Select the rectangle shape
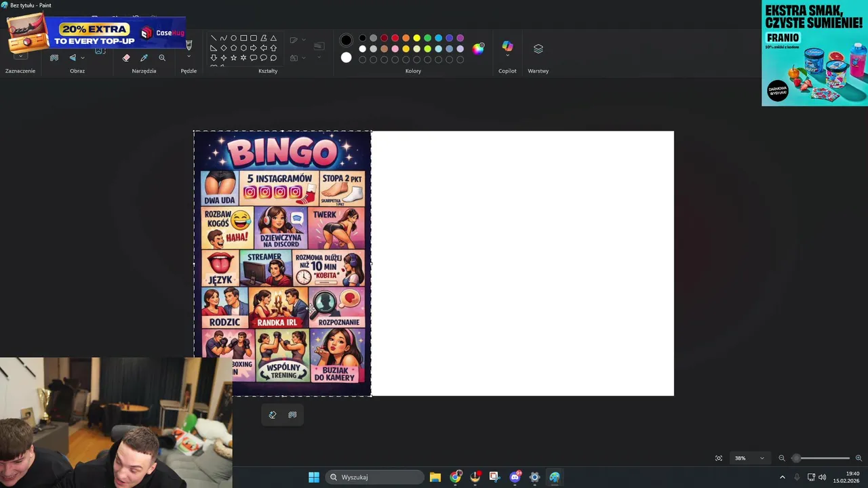The width and height of the screenshot is (868, 488). point(243,38)
